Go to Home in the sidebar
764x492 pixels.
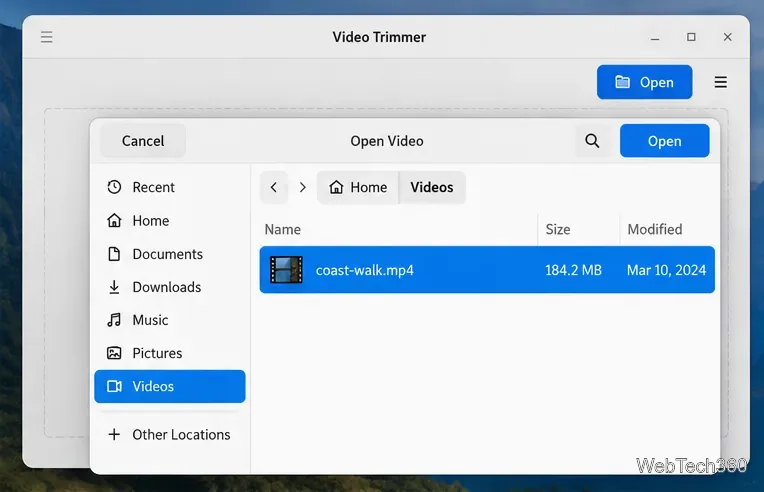(170, 221)
